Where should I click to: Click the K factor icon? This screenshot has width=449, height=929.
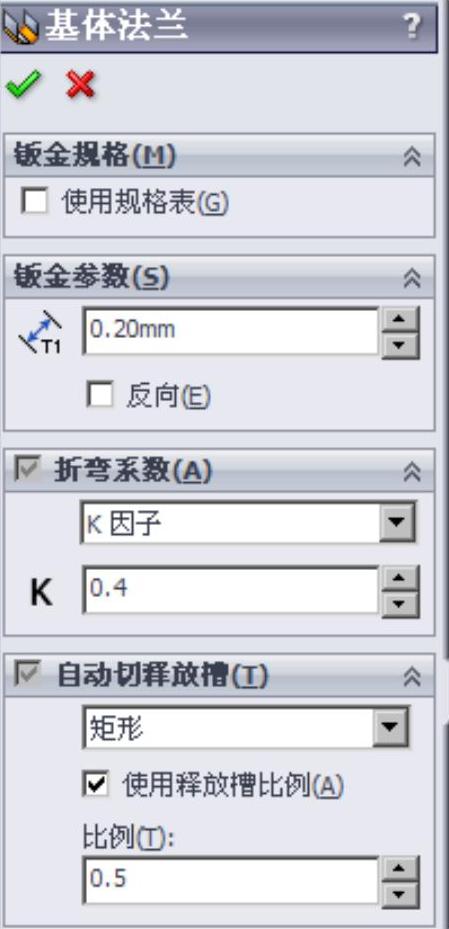pyautogui.click(x=41, y=592)
